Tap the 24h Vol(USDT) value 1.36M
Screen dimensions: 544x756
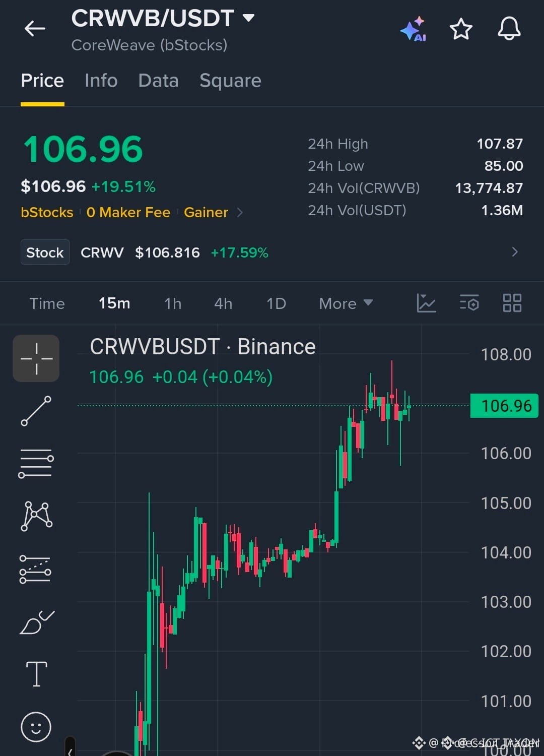tap(502, 210)
